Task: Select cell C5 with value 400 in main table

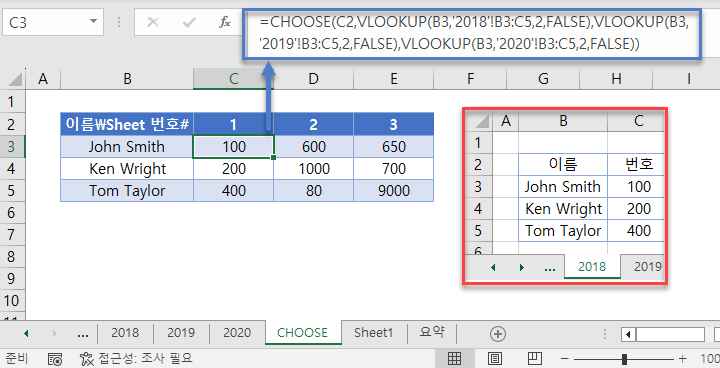Action: pos(233,191)
